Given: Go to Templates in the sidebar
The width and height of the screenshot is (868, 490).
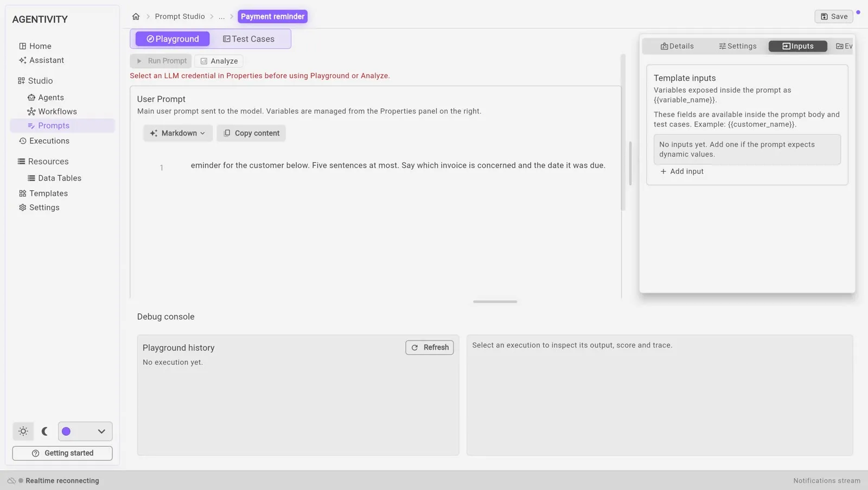Looking at the screenshot, I should pyautogui.click(x=43, y=194).
